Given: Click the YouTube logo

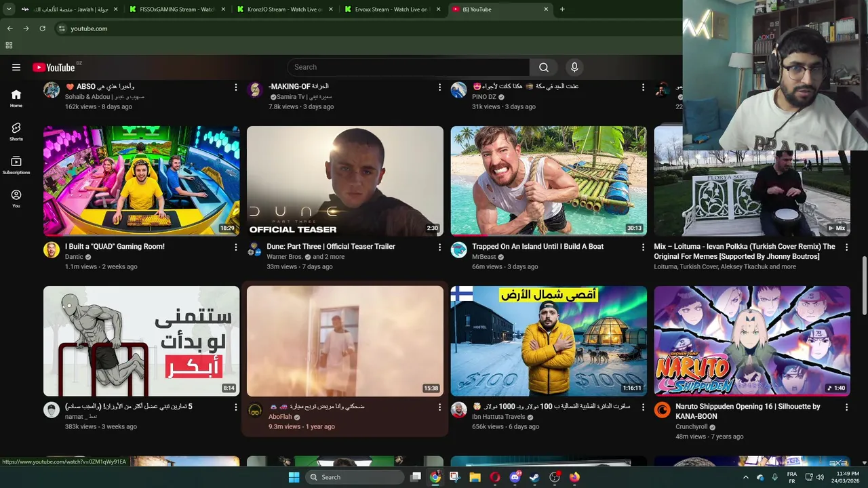Looking at the screenshot, I should (54, 67).
